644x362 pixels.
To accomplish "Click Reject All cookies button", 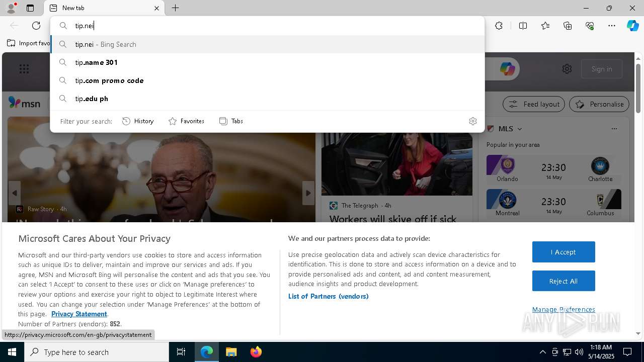I will 563,281.
